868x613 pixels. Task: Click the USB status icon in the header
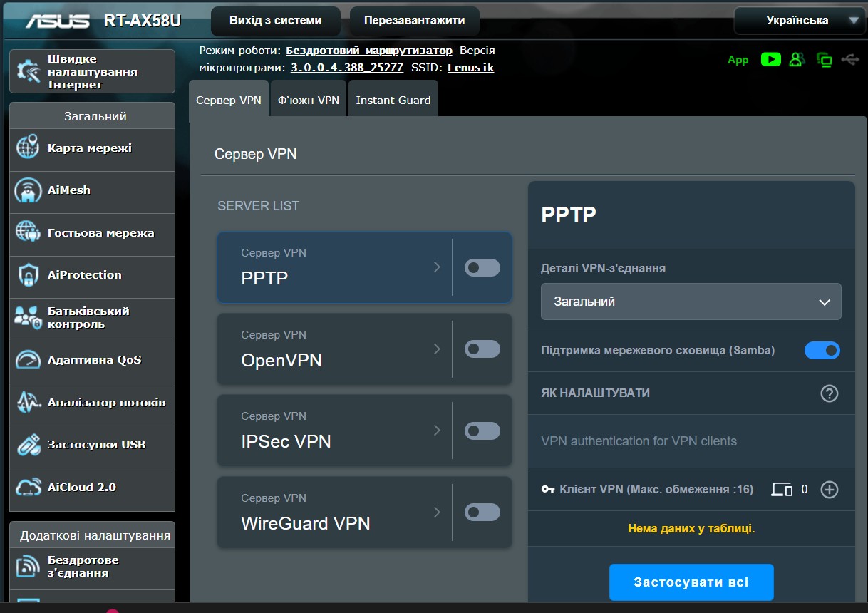pos(850,60)
